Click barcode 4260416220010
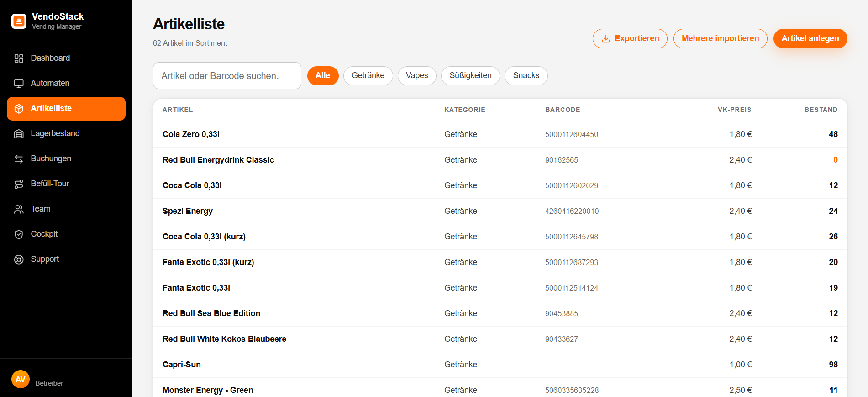 pyautogui.click(x=572, y=212)
